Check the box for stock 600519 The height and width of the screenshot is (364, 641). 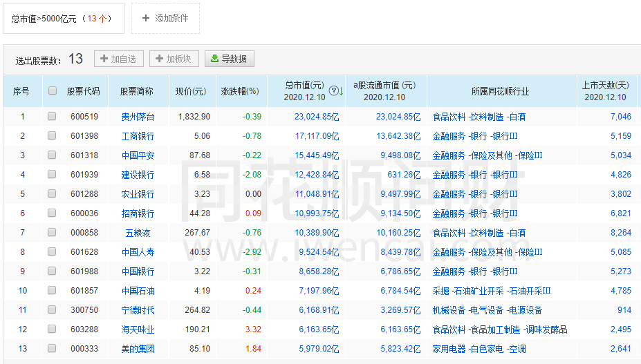coord(52,117)
